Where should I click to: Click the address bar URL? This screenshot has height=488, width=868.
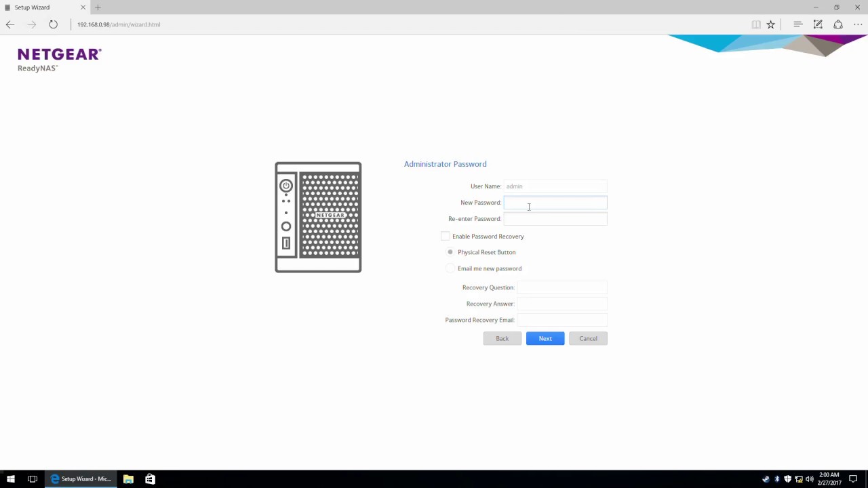119,24
